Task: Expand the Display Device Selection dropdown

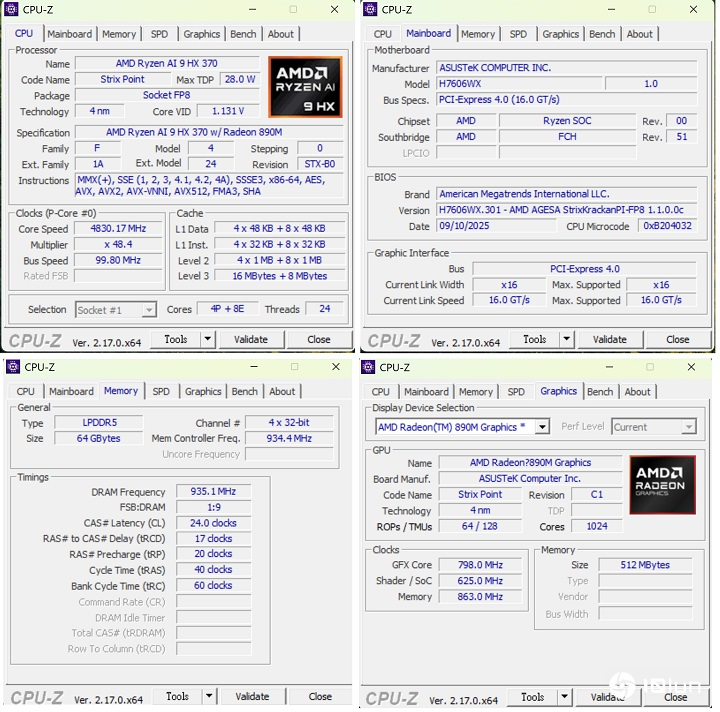Action: [542, 427]
